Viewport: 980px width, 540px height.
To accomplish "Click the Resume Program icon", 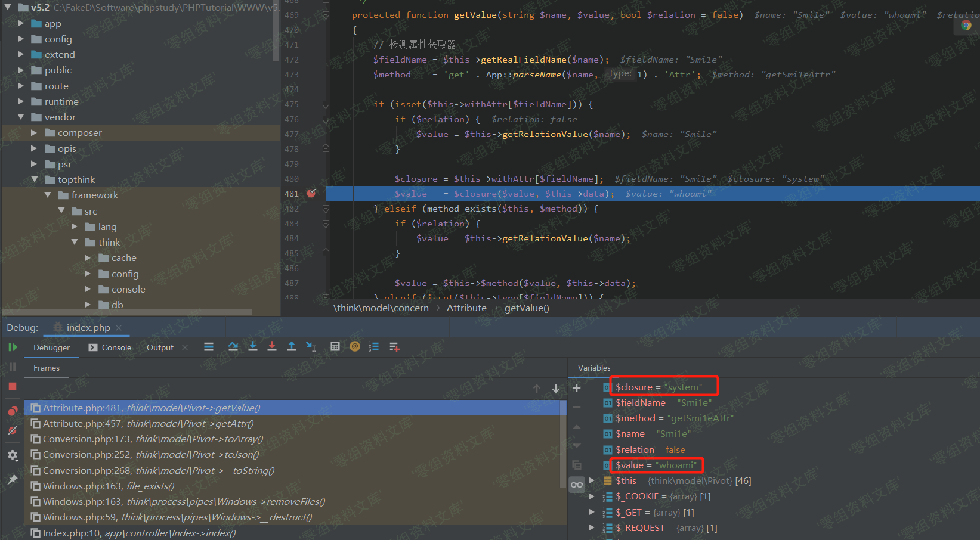I will [13, 347].
